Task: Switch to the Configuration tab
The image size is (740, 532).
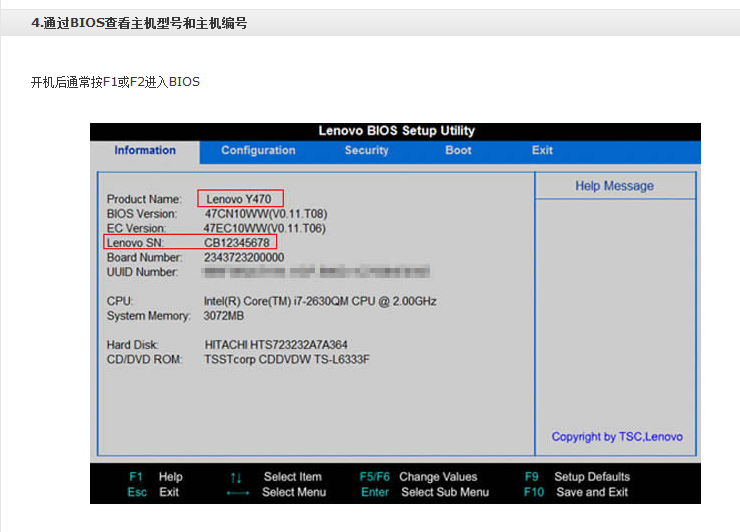Action: pyautogui.click(x=258, y=151)
